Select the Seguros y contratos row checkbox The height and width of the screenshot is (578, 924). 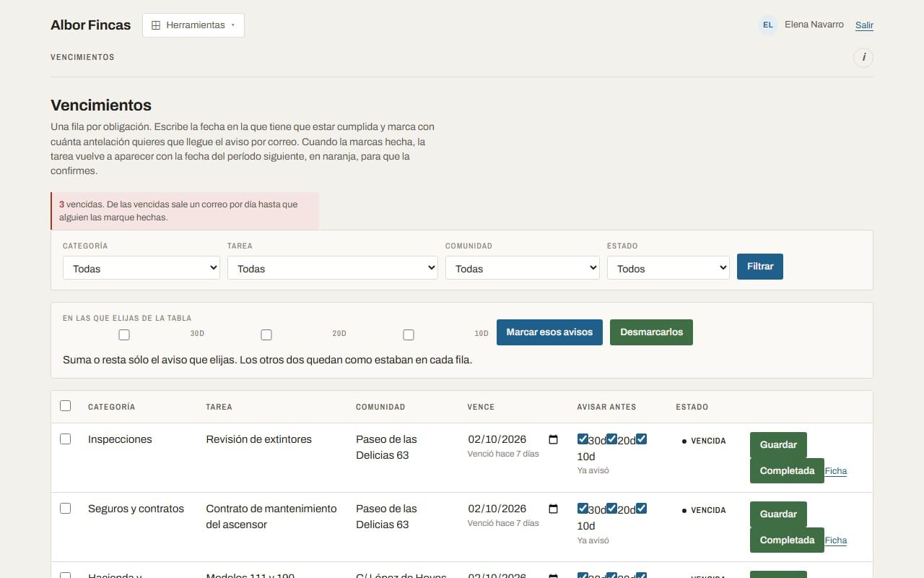pyautogui.click(x=66, y=509)
